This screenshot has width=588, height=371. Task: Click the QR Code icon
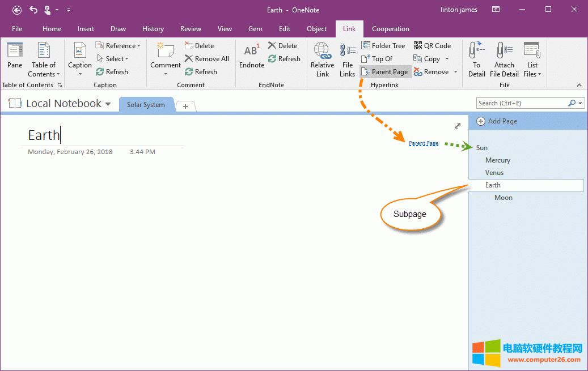tap(418, 46)
